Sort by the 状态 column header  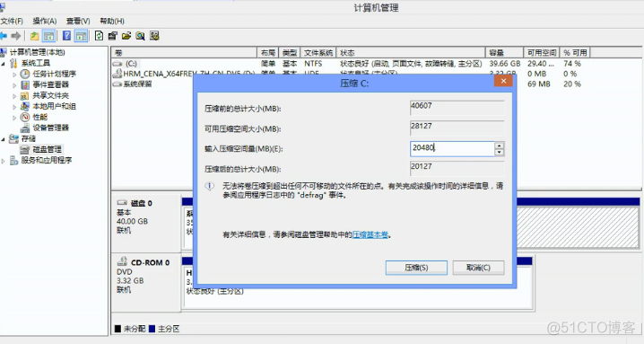[411, 53]
